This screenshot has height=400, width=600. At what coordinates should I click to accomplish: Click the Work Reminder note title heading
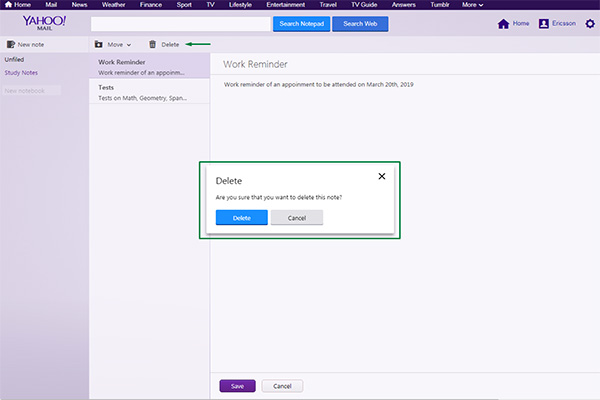[255, 64]
